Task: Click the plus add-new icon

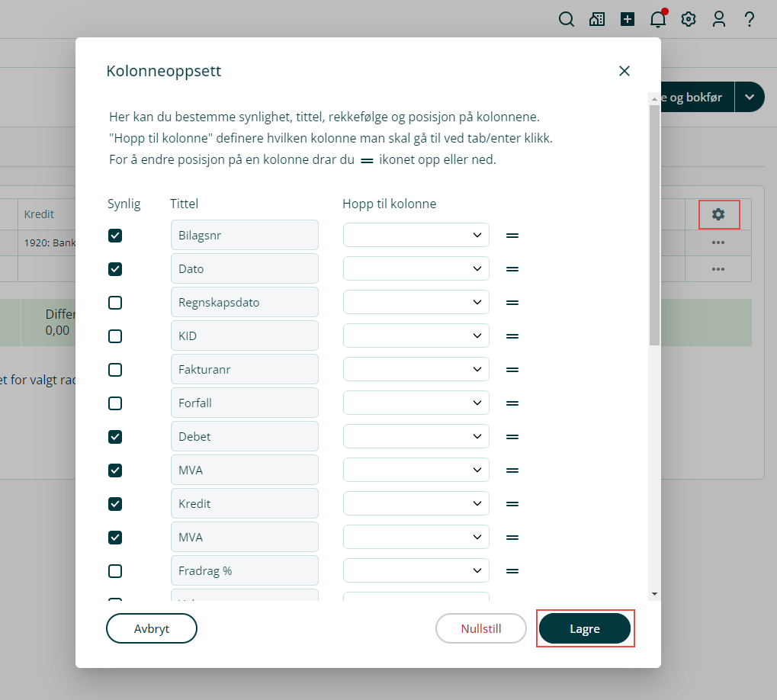Action: click(x=628, y=20)
